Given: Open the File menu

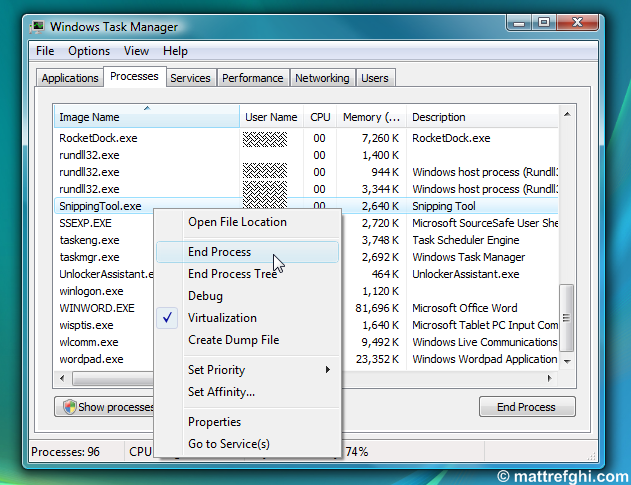Looking at the screenshot, I should [45, 51].
